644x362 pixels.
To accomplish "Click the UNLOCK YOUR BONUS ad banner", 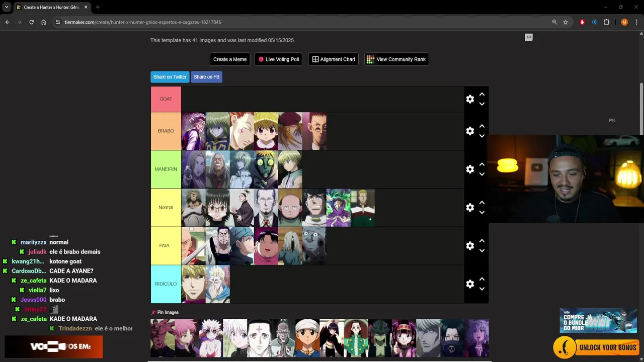I will click(x=596, y=347).
